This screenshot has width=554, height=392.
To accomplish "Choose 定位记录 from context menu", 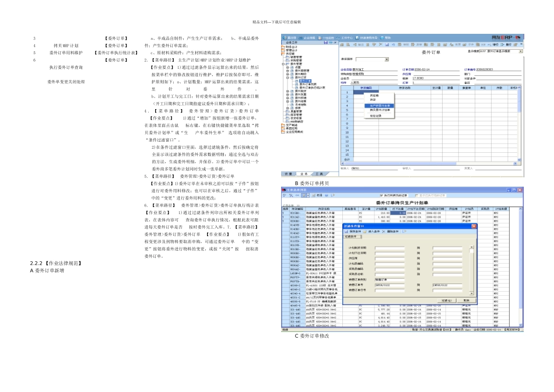I will point(376,116).
